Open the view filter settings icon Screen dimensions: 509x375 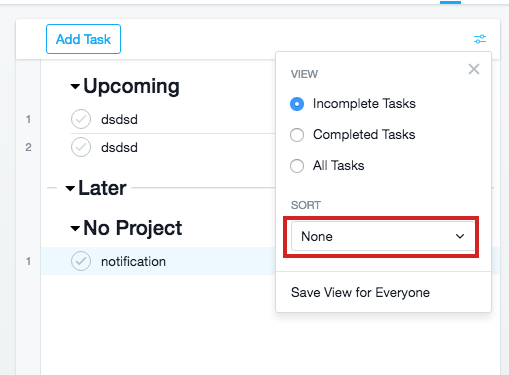click(480, 39)
